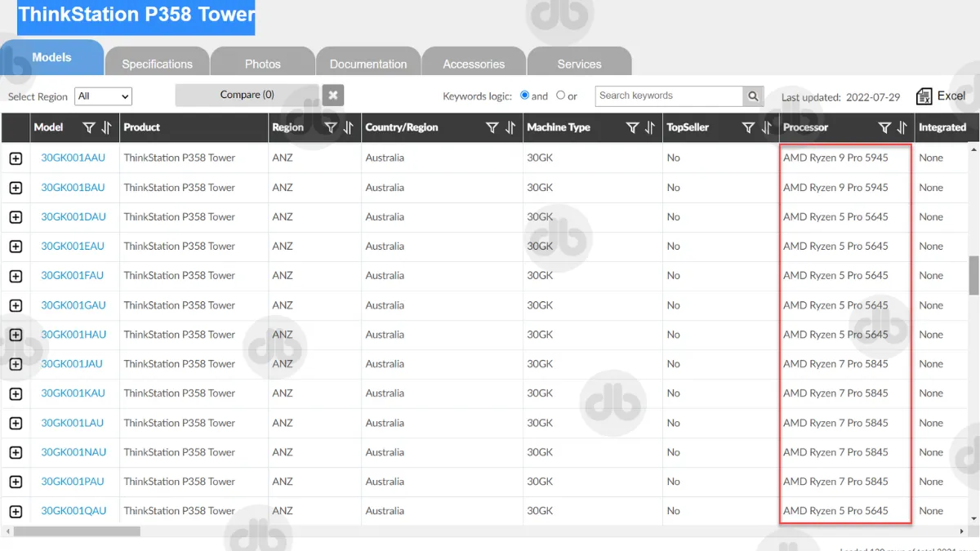
Task: Click the sort icon in Region column
Action: (349, 127)
